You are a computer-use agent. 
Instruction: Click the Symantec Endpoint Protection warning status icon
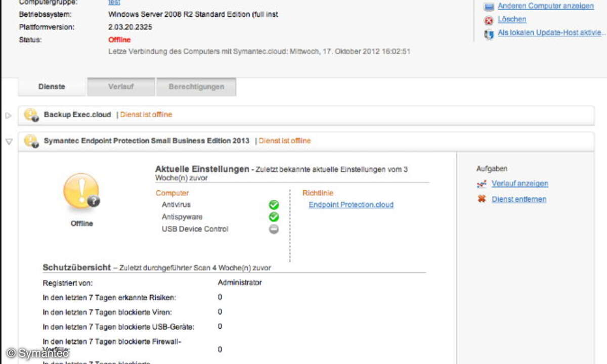click(x=31, y=141)
